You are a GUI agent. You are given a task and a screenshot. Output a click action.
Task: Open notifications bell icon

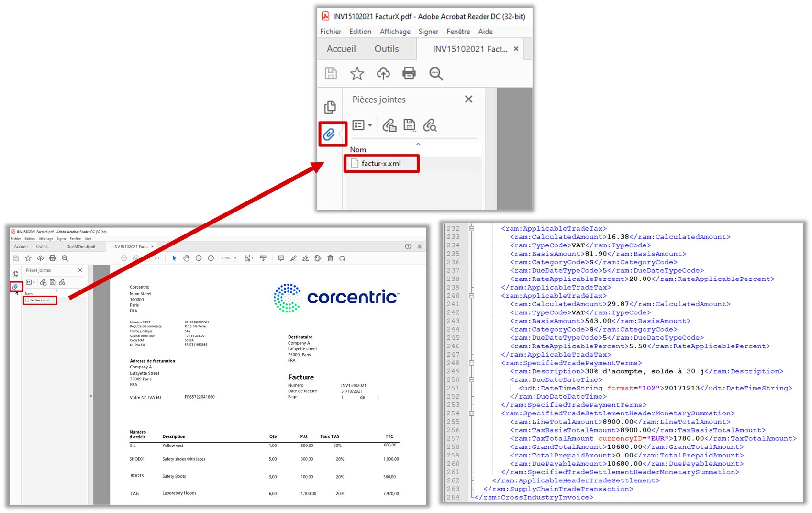click(420, 247)
